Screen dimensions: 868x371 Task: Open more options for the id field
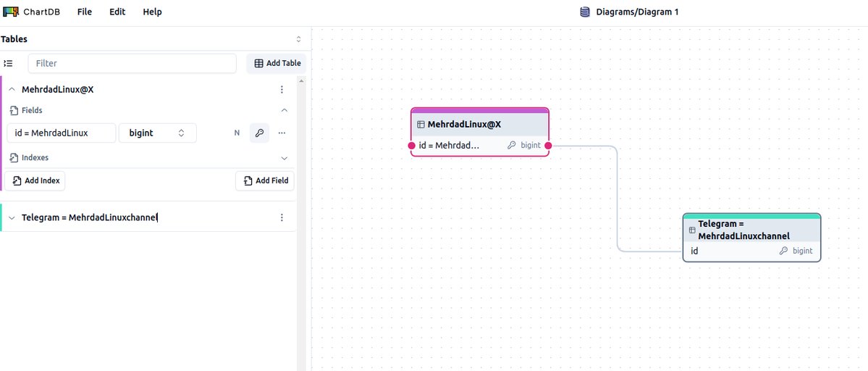tap(282, 133)
